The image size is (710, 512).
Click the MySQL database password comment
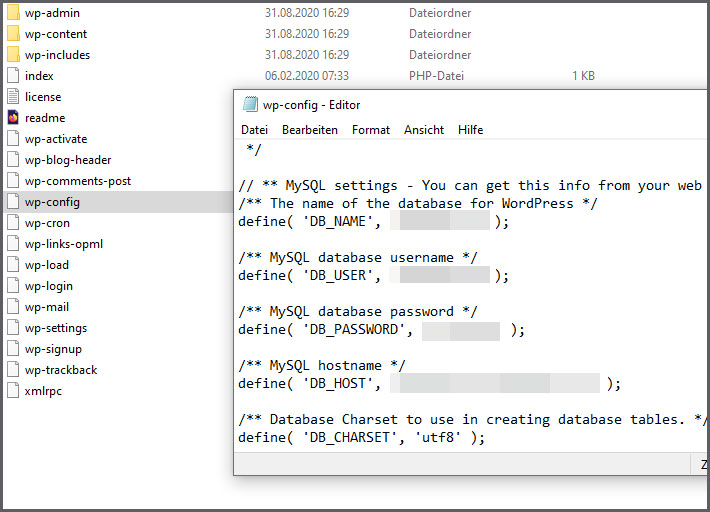coord(358,311)
